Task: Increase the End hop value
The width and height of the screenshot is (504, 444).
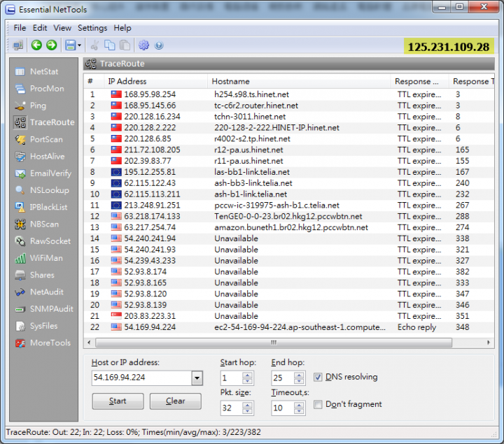Action: pyautogui.click(x=299, y=375)
